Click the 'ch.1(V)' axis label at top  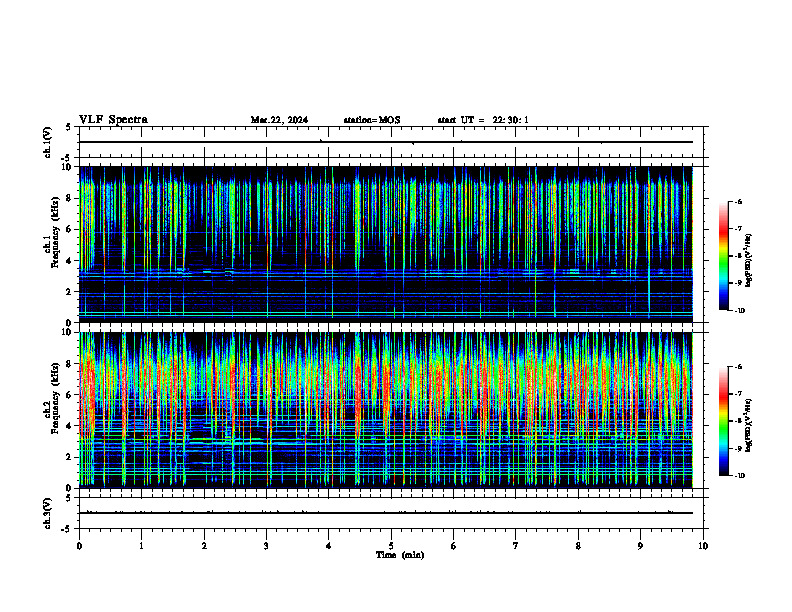coord(47,142)
